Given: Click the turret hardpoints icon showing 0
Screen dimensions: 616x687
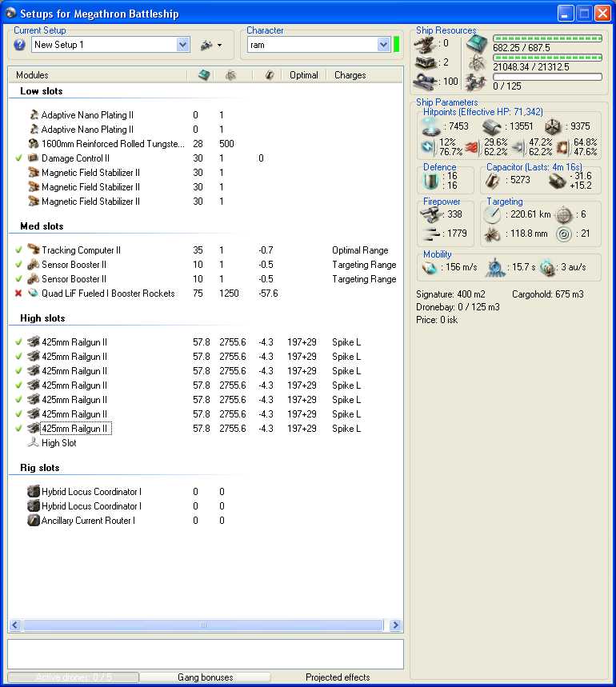Looking at the screenshot, I should tap(425, 44).
